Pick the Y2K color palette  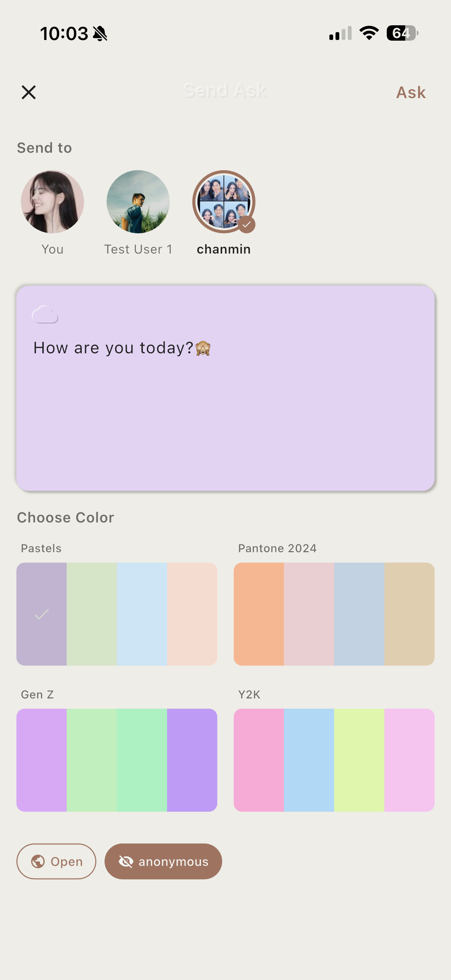[334, 760]
